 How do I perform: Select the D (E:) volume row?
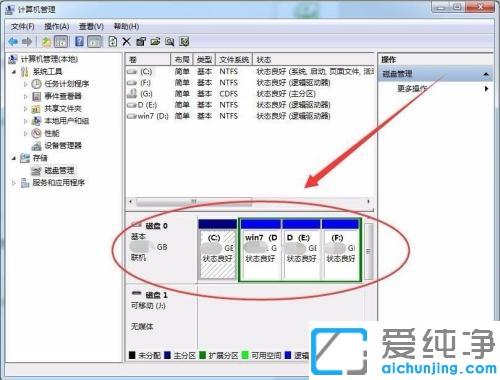coord(250,105)
